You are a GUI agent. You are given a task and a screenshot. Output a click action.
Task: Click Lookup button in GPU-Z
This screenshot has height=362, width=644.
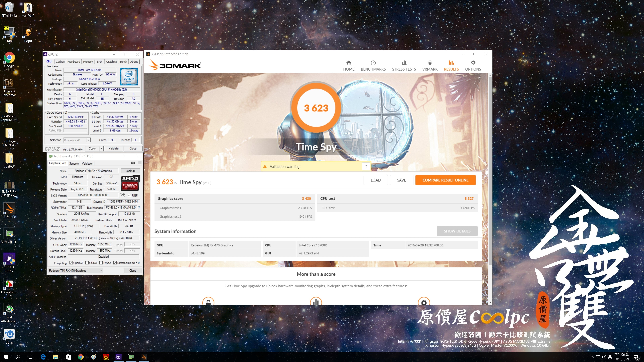click(x=130, y=171)
